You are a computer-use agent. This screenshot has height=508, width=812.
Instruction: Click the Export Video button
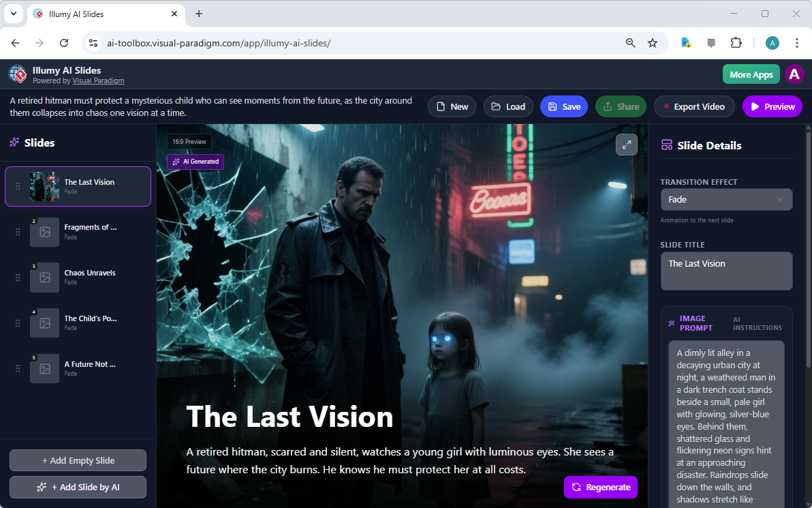pyautogui.click(x=694, y=106)
